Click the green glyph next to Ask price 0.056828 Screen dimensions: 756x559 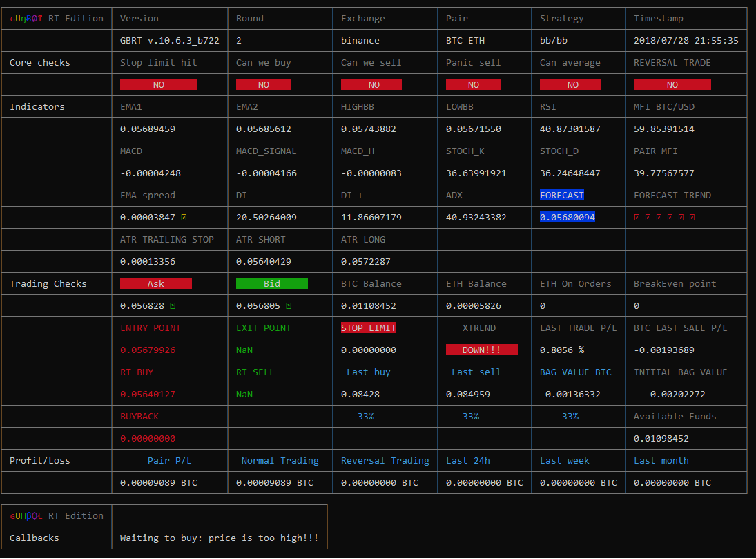click(173, 306)
